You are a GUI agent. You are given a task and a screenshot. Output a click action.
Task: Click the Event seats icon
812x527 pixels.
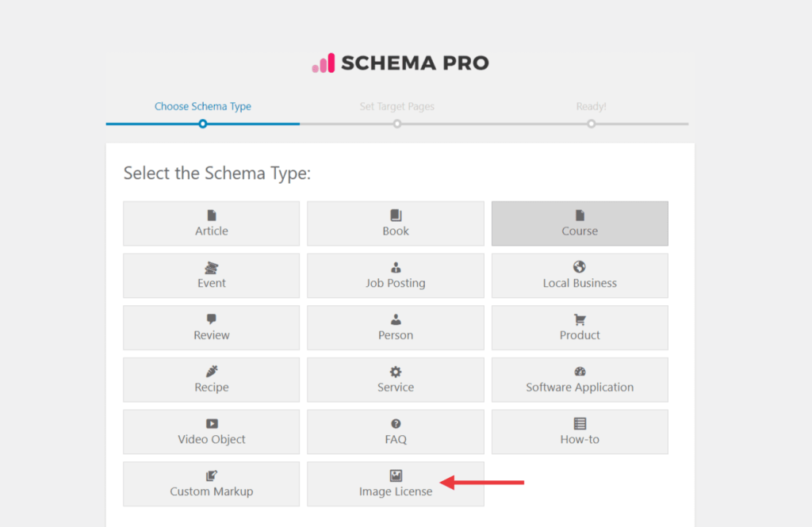click(211, 267)
